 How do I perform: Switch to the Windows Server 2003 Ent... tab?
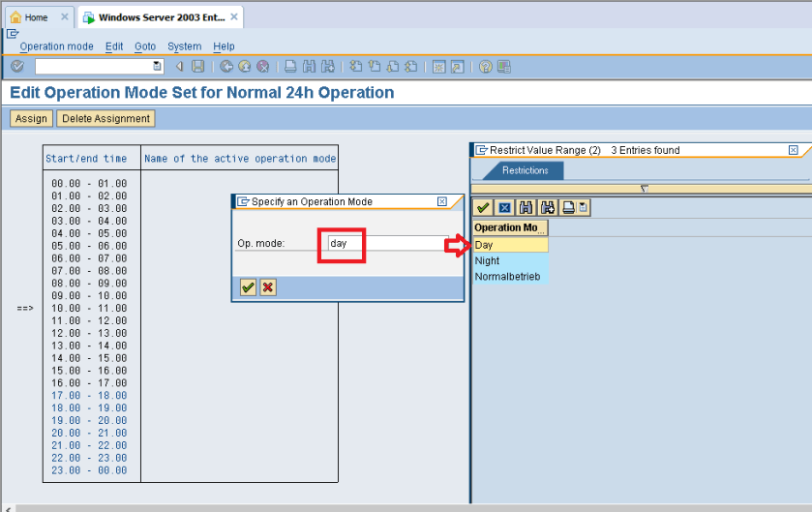[162, 17]
